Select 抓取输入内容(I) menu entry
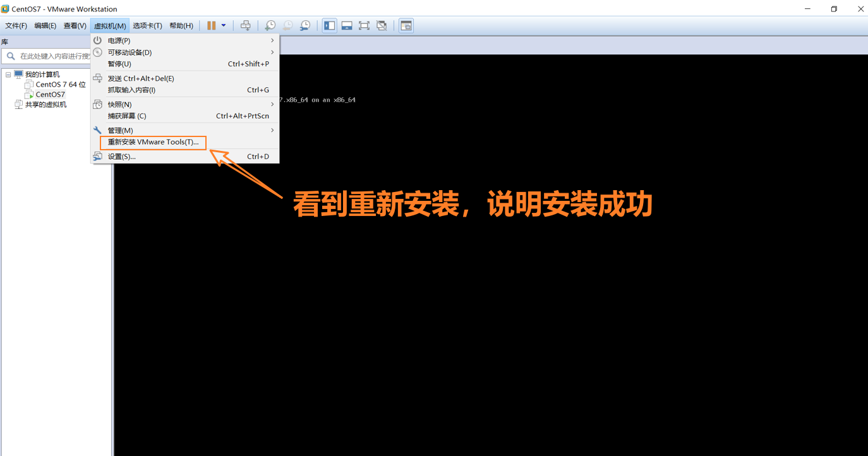The height and width of the screenshot is (456, 868). point(185,90)
